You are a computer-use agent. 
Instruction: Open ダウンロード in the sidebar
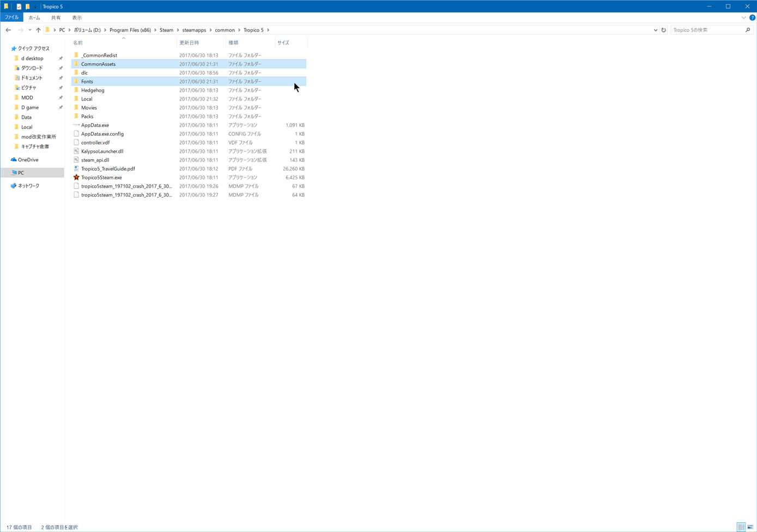(32, 68)
